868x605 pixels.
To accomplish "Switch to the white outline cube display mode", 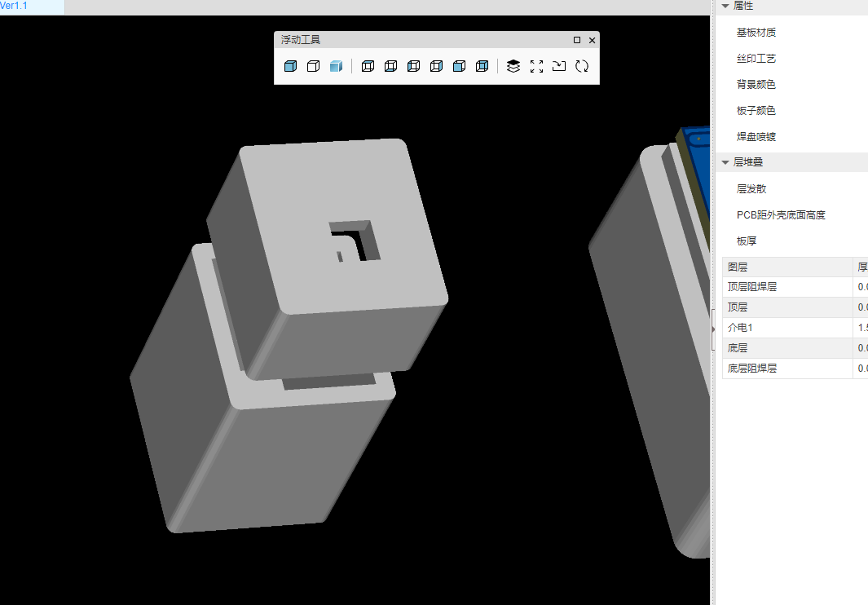I will [x=313, y=67].
